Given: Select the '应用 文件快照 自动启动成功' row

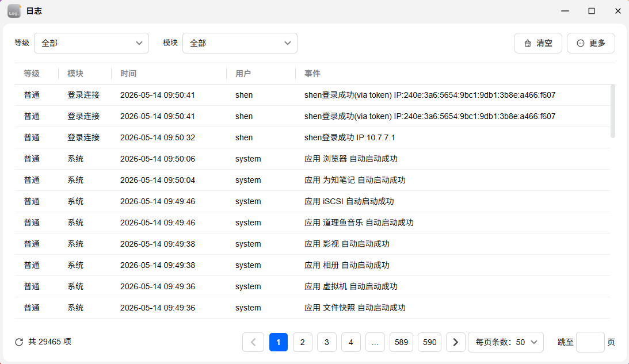Looking at the screenshot, I should point(312,308).
